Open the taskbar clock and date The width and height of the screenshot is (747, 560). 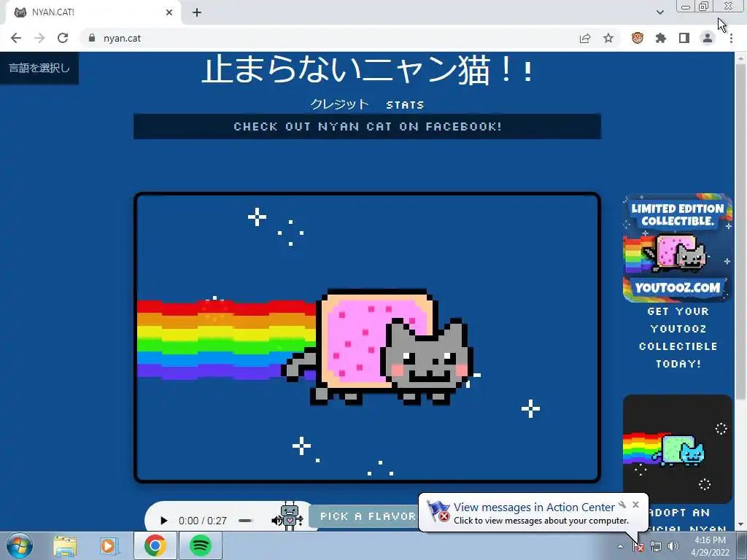coord(710,546)
